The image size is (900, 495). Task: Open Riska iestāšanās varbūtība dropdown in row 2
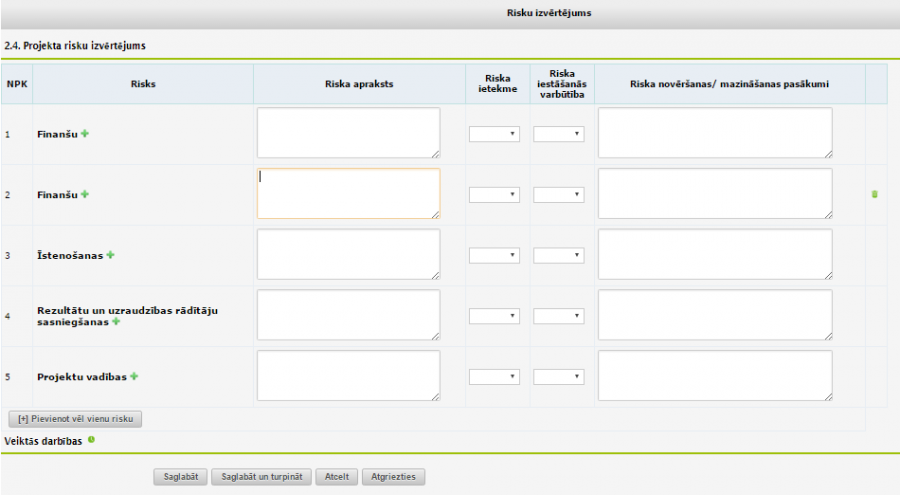click(559, 195)
